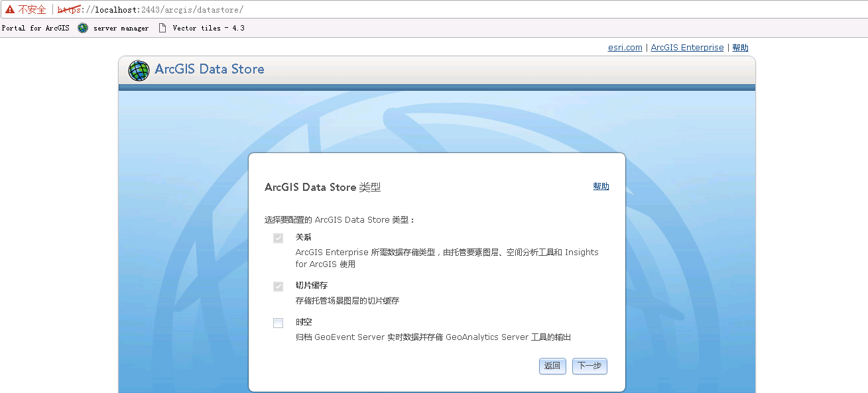Click the 不安全 security label

[x=32, y=9]
